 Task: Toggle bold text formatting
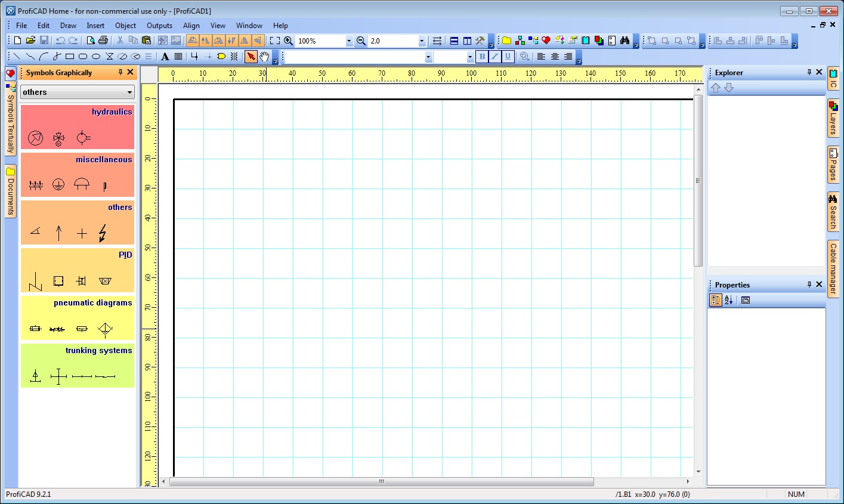tap(481, 57)
